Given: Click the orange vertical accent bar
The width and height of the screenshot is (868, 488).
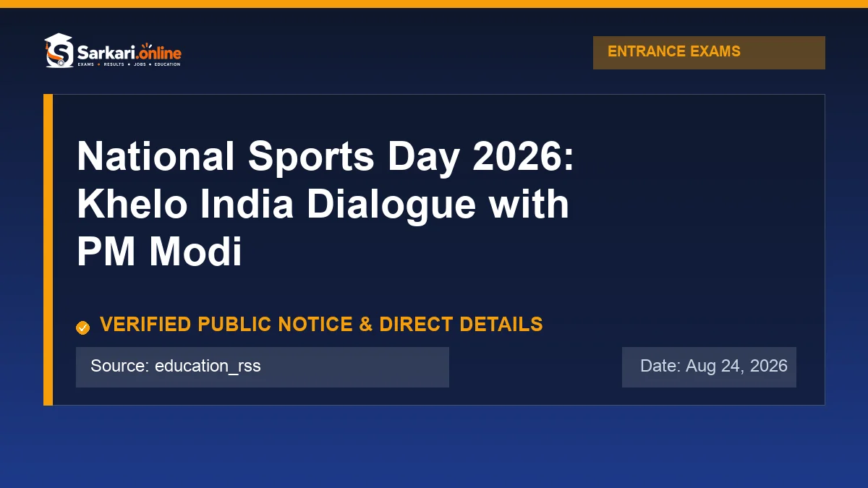Looking at the screenshot, I should point(48,249).
